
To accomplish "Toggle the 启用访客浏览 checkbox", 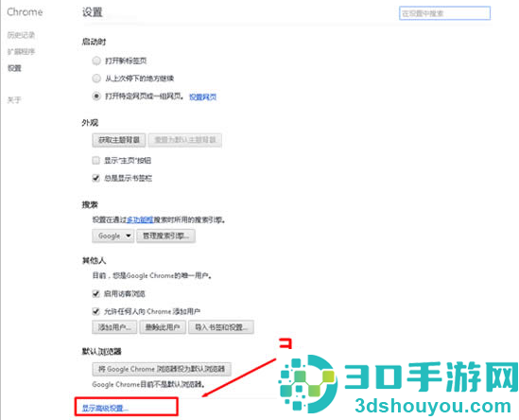I will [95, 294].
